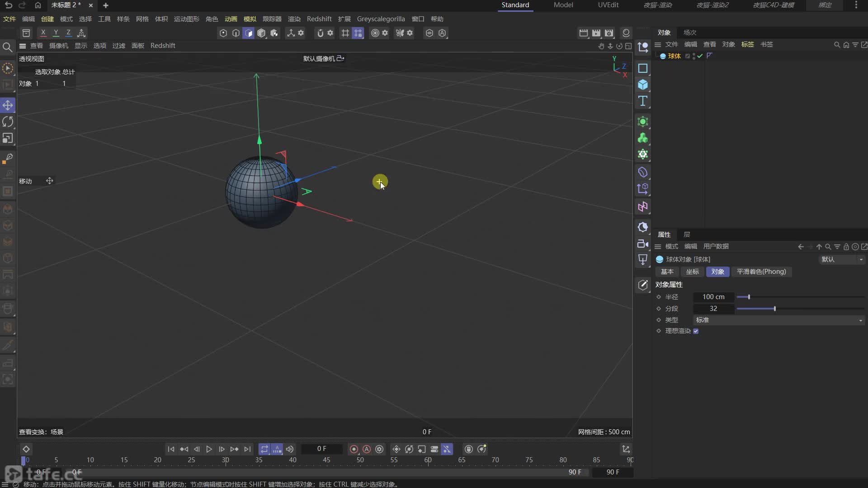The image size is (868, 488).
Task: Open the 运动图形 menu
Action: tap(187, 19)
